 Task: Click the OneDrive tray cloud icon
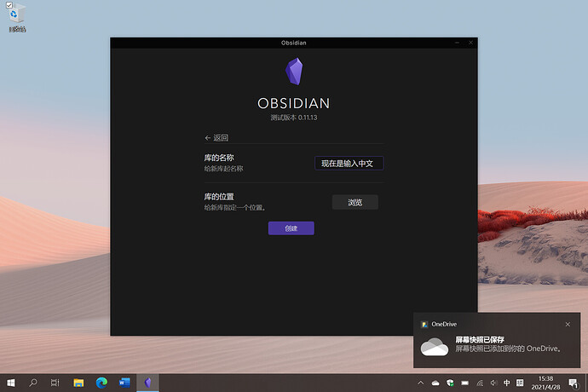[435, 383]
